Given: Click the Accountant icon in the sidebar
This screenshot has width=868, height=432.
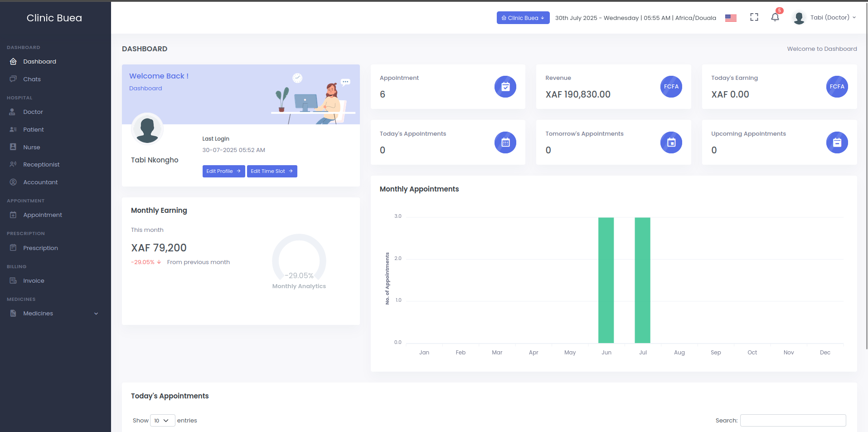Looking at the screenshot, I should pyautogui.click(x=14, y=182).
